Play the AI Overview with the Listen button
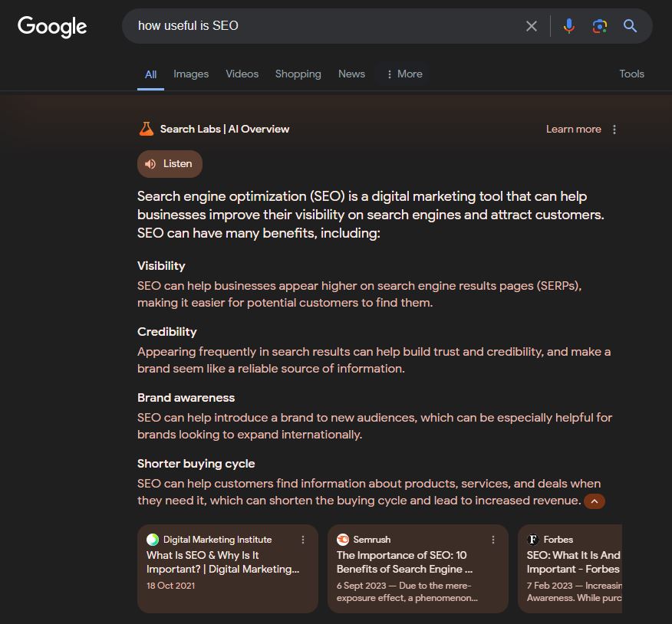This screenshot has width=672, height=624. coord(170,163)
